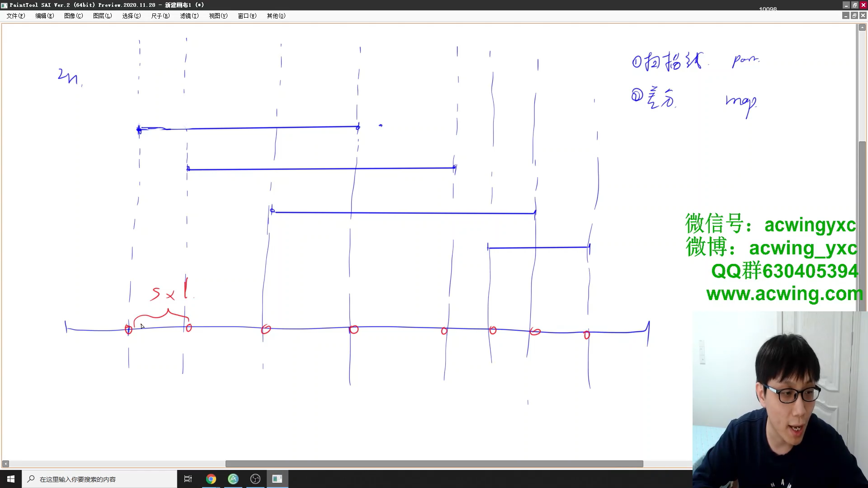This screenshot has width=868, height=488.
Task: Open the 图层(L) menu
Action: 102,16
